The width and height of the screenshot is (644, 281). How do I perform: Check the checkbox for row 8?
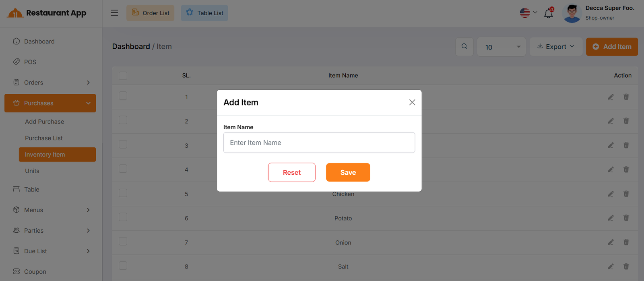[x=123, y=266]
